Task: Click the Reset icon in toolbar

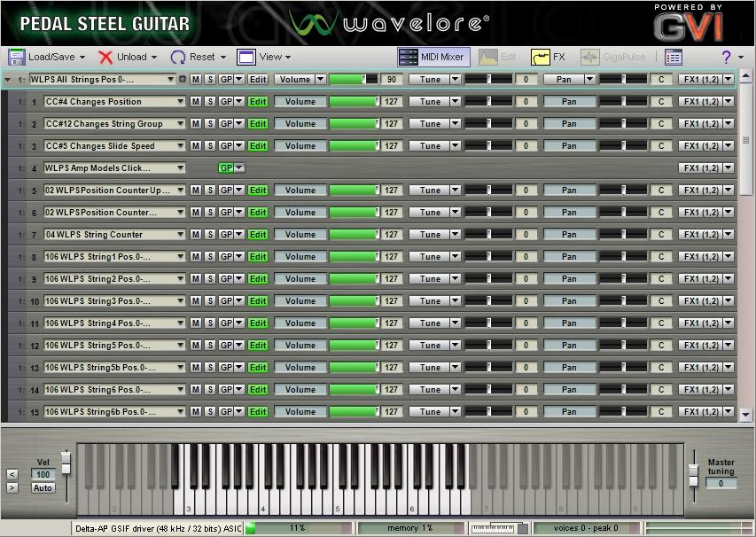Action: tap(178, 57)
